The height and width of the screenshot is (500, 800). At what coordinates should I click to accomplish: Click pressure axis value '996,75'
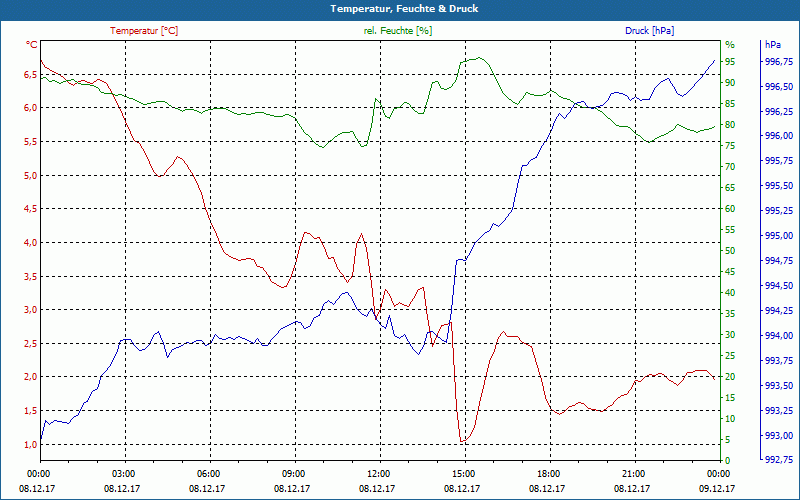(x=779, y=62)
